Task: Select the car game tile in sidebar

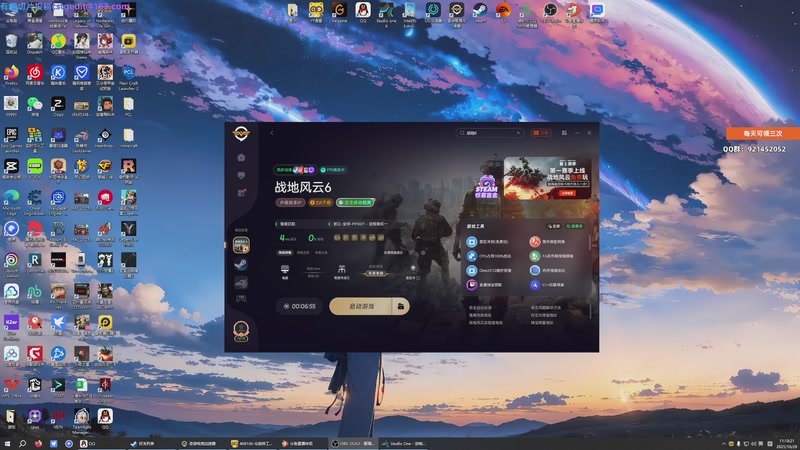Action: click(241, 282)
